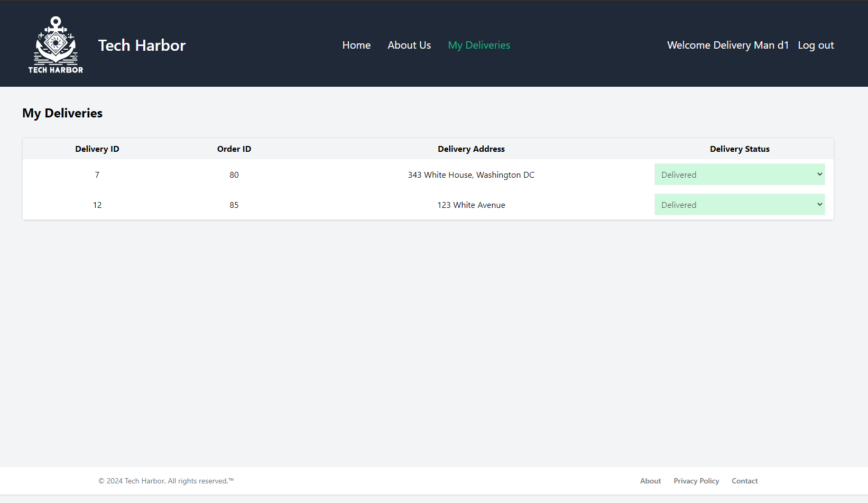Click the 2024 Tech Harbor copyright text

point(166,481)
